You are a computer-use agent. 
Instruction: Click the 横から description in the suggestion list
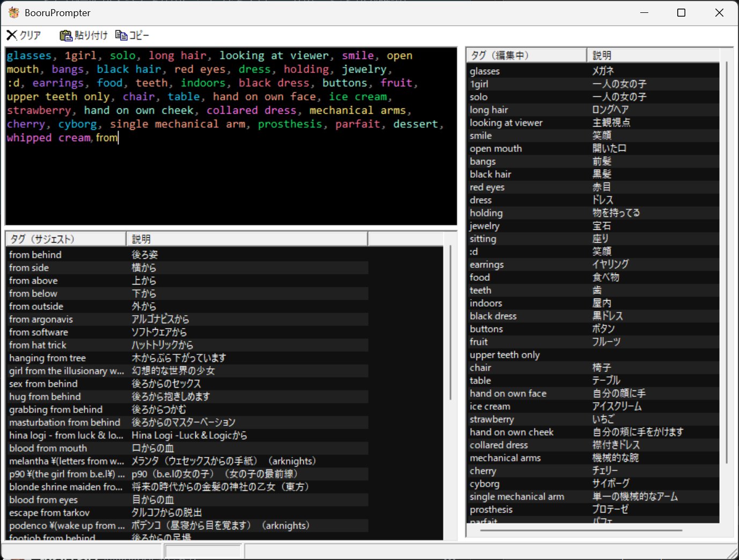coord(144,267)
